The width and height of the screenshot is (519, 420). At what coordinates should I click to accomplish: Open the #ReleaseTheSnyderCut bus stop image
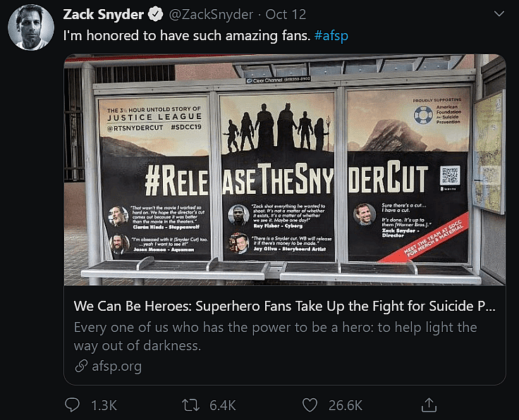285,171
